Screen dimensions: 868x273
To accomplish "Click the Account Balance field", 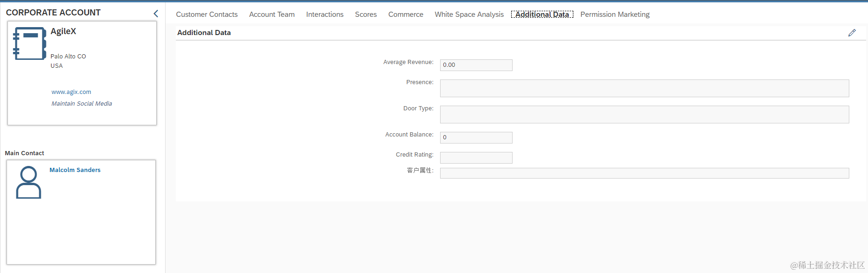I will (x=476, y=137).
